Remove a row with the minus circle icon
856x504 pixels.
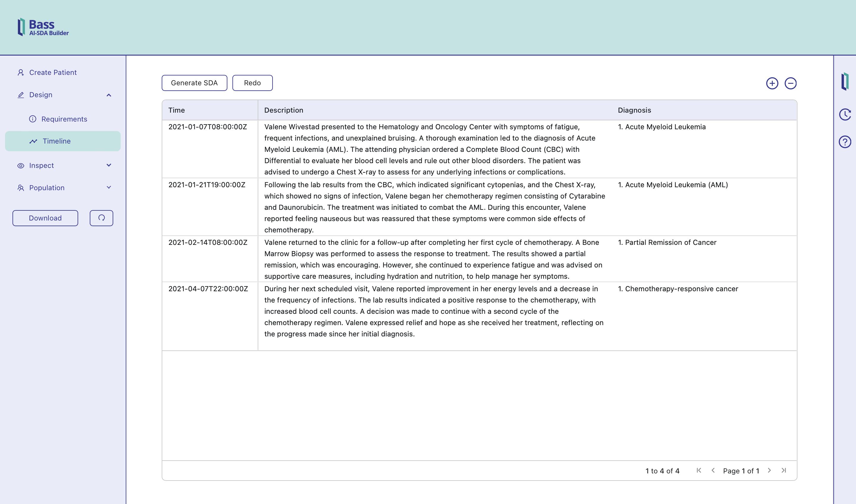[790, 83]
